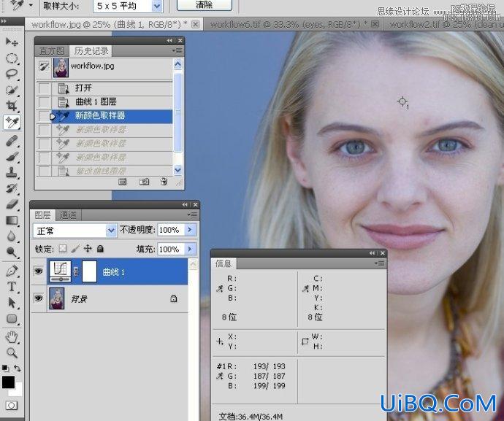The height and width of the screenshot is (421, 504).
Task: Toggle lock all
Action: (100, 249)
